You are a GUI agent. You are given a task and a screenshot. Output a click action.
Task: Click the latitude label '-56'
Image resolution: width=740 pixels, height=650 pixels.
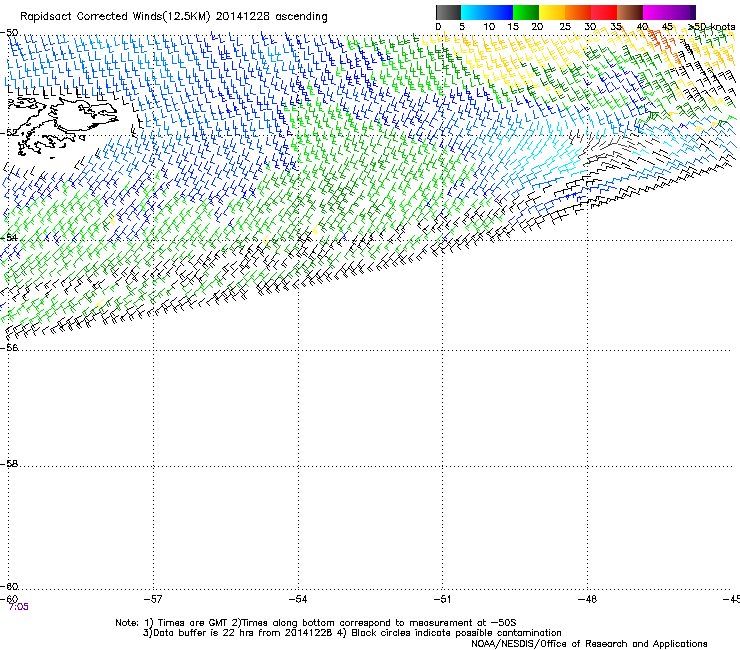9,347
